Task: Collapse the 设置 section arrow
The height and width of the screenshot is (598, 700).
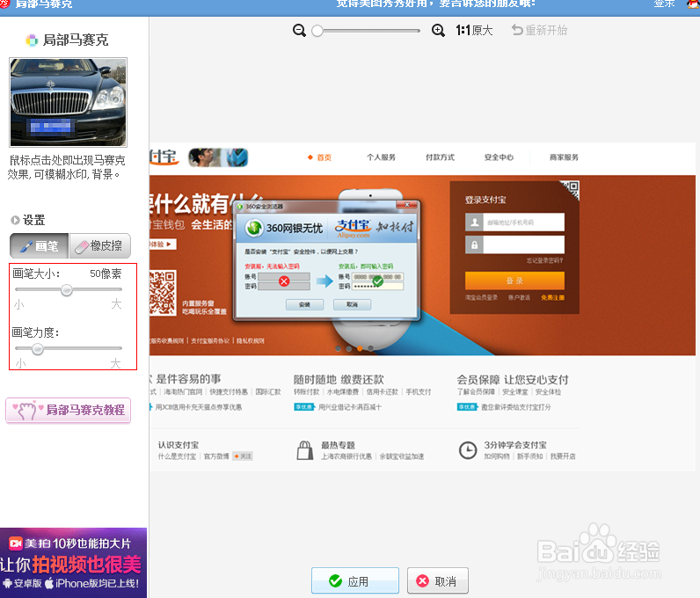Action: point(15,220)
